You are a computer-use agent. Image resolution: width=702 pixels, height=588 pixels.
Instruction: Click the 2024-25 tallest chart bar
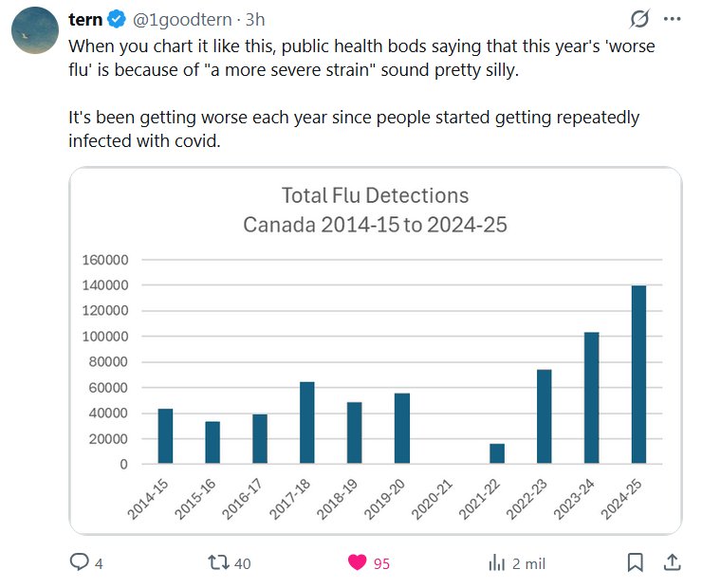coord(639,375)
